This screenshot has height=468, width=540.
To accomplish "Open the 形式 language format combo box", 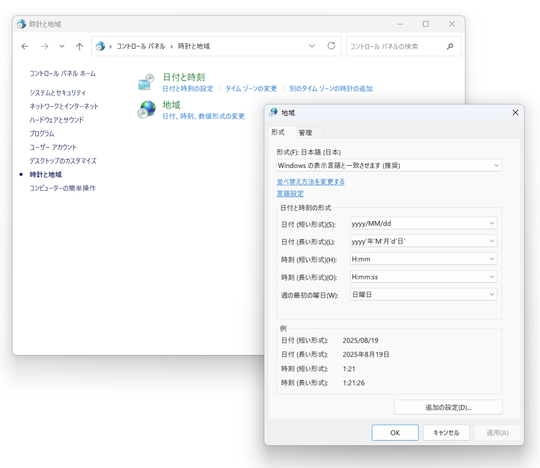I will tap(389, 165).
